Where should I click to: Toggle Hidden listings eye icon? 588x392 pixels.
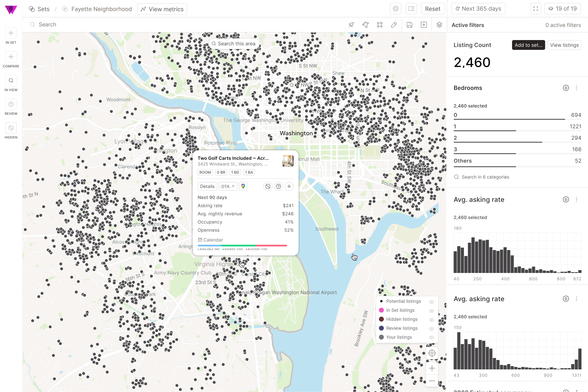point(431,320)
